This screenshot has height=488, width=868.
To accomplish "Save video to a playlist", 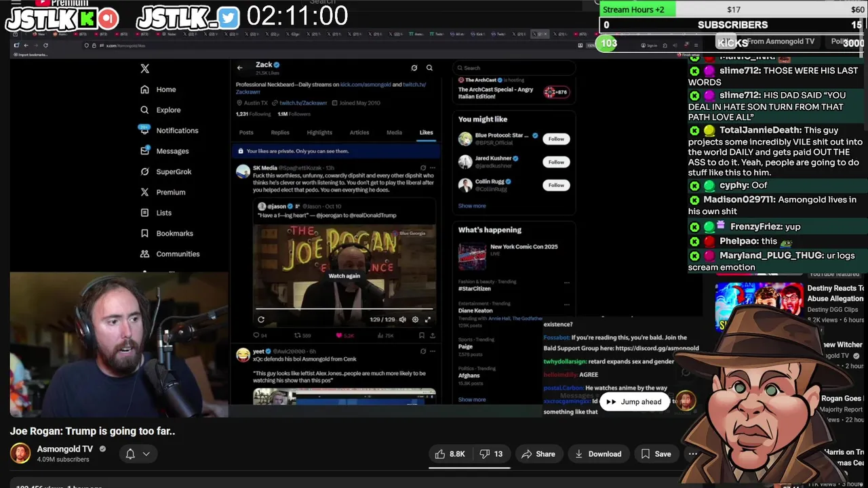I will click(x=656, y=454).
